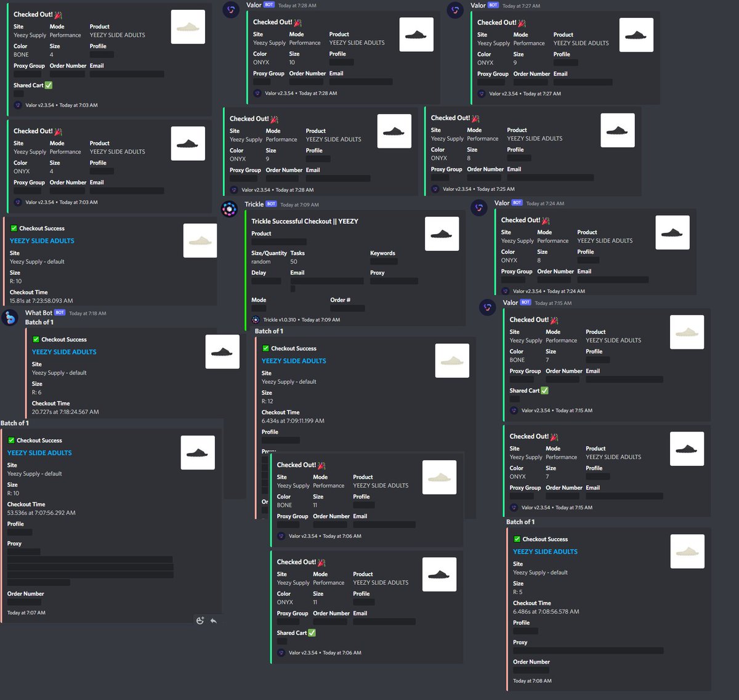This screenshot has width=739, height=700.
Task: Open bone slide thumbnail in BONE size 11 card
Action: pos(439,477)
